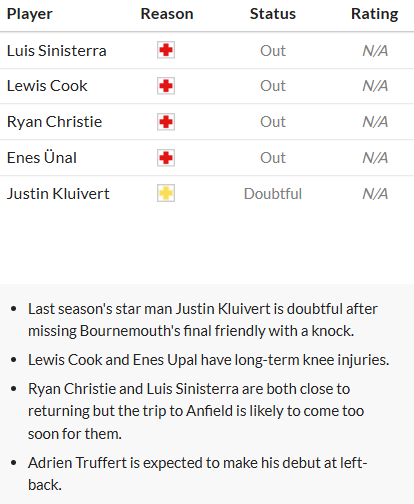Click Lewis Cook's red injury cross icon

(166, 86)
